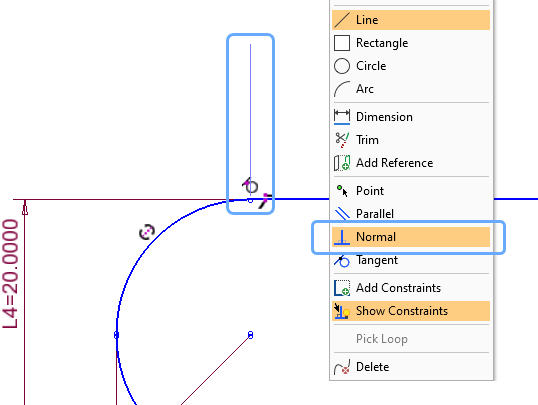Image resolution: width=538 pixels, height=405 pixels.
Task: Select the Line tool icon
Action: click(x=342, y=20)
